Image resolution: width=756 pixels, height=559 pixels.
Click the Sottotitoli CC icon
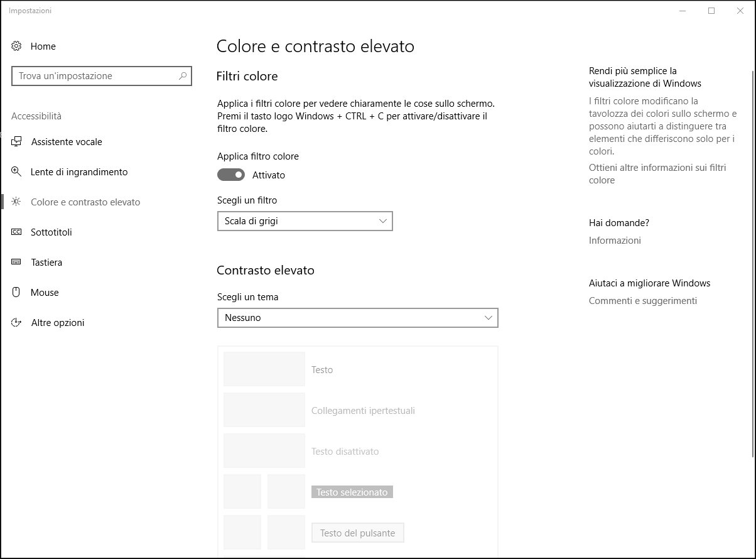pos(17,232)
